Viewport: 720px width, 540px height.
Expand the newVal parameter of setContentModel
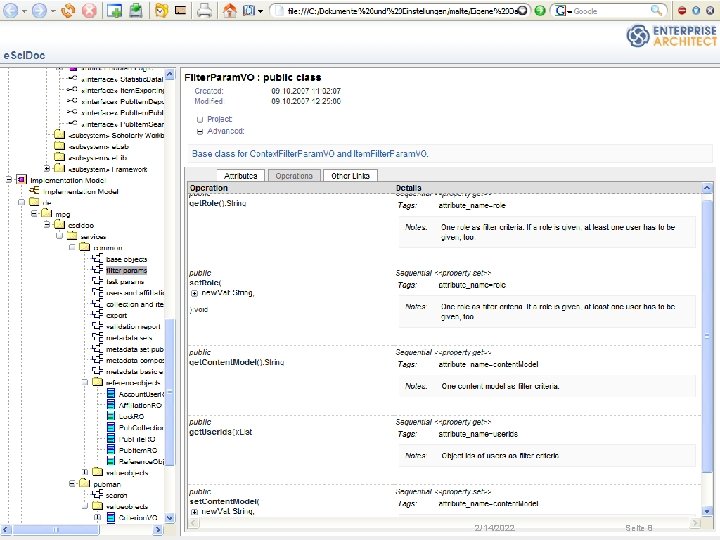(194, 511)
